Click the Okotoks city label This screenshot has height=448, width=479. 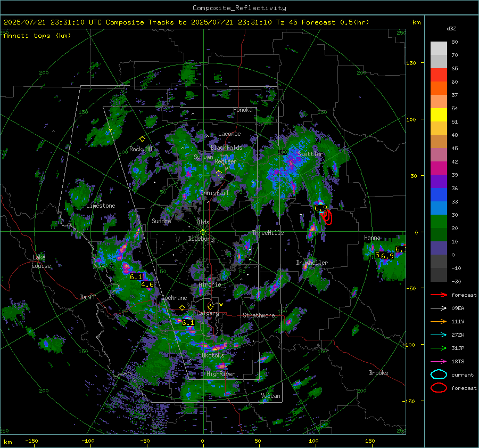pyautogui.click(x=213, y=355)
